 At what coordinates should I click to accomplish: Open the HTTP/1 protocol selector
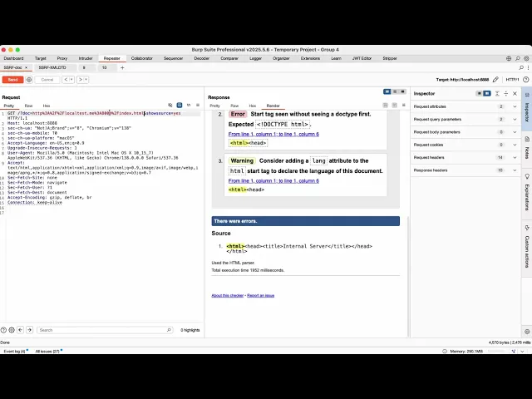click(512, 80)
